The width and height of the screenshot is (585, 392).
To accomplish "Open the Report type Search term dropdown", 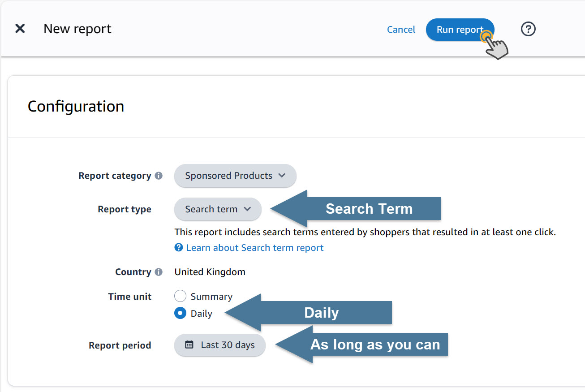I will pos(217,209).
